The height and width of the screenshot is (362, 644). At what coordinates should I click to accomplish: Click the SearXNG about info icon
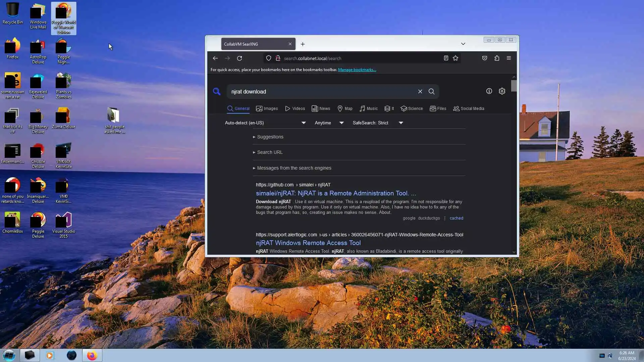click(x=489, y=91)
